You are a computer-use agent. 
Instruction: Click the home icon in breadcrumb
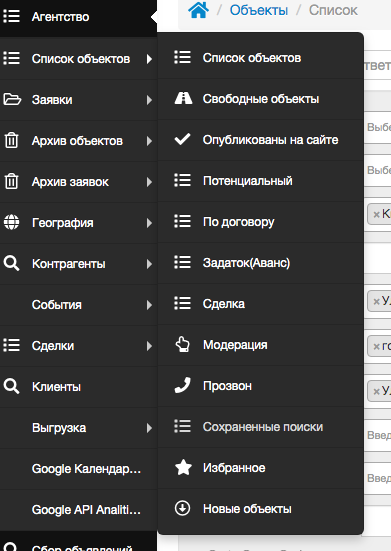click(198, 10)
